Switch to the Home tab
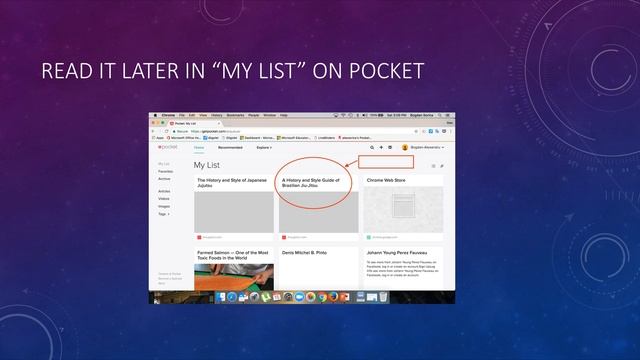The height and width of the screenshot is (360, 640). [199, 148]
